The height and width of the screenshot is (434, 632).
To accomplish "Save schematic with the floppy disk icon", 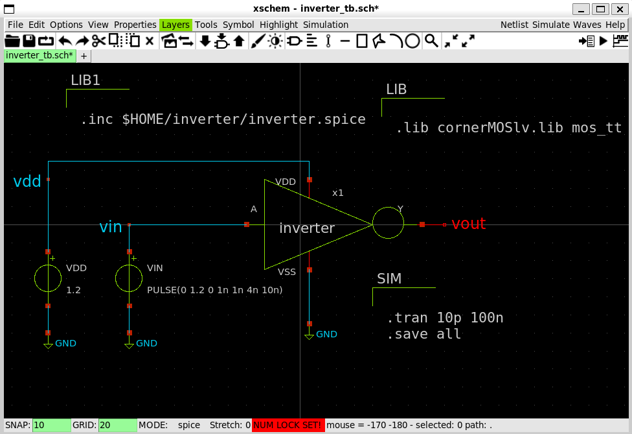I will [x=30, y=41].
